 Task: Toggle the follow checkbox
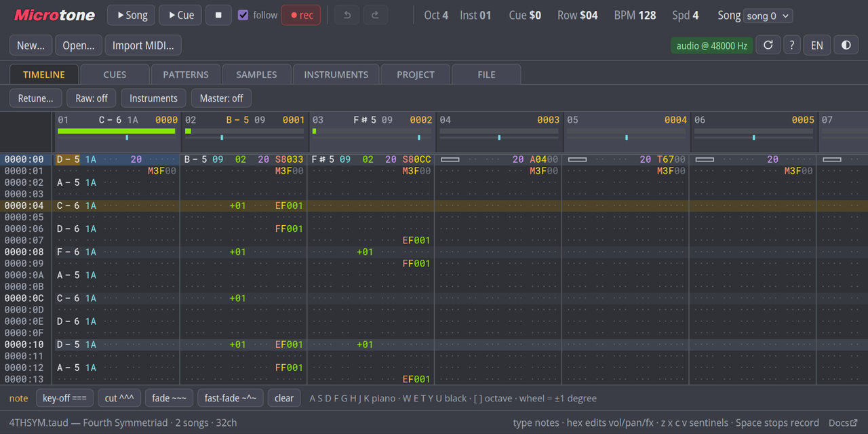243,15
